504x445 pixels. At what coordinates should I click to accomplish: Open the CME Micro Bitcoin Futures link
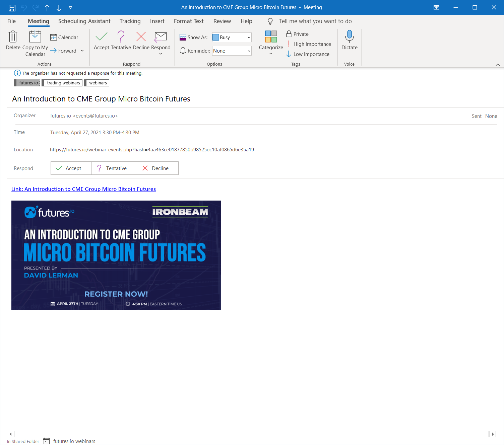(x=83, y=189)
